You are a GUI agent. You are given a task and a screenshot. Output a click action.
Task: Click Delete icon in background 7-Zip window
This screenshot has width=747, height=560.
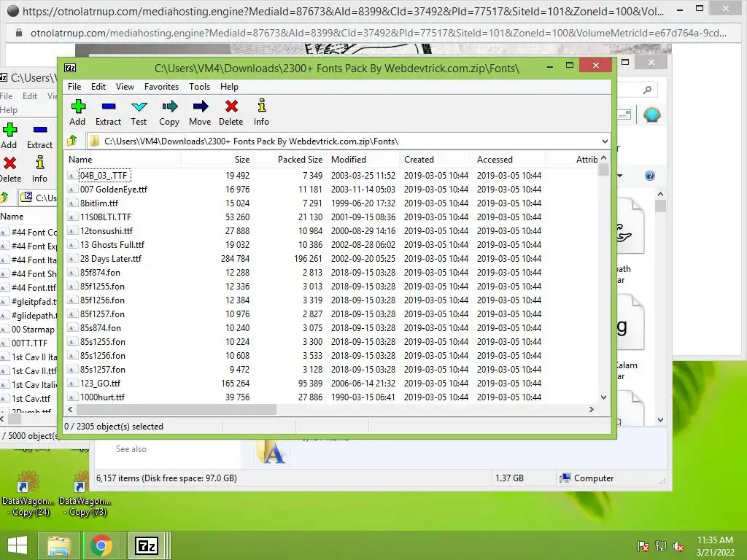click(9, 163)
